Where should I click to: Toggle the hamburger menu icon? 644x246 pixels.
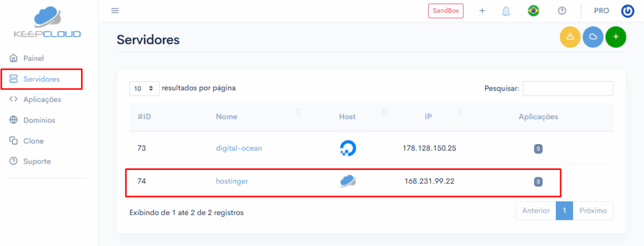pyautogui.click(x=115, y=11)
